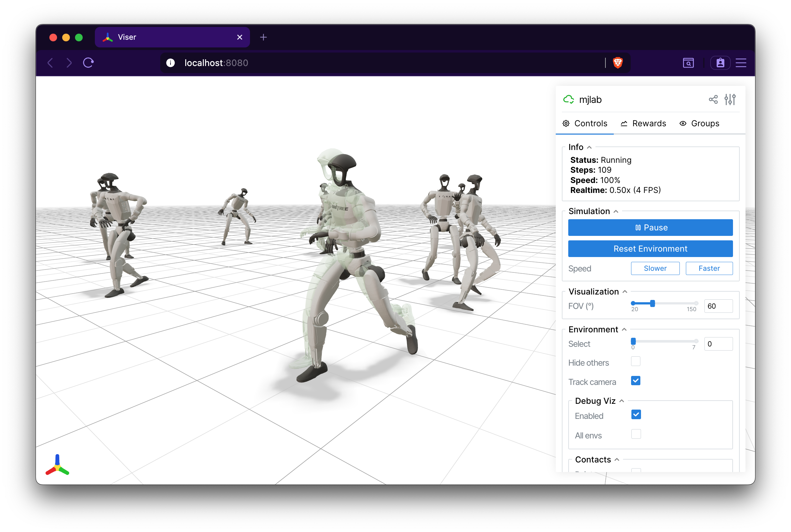Click the 'Track camera' label
Viewport: 791px width, 532px height.
[592, 382]
